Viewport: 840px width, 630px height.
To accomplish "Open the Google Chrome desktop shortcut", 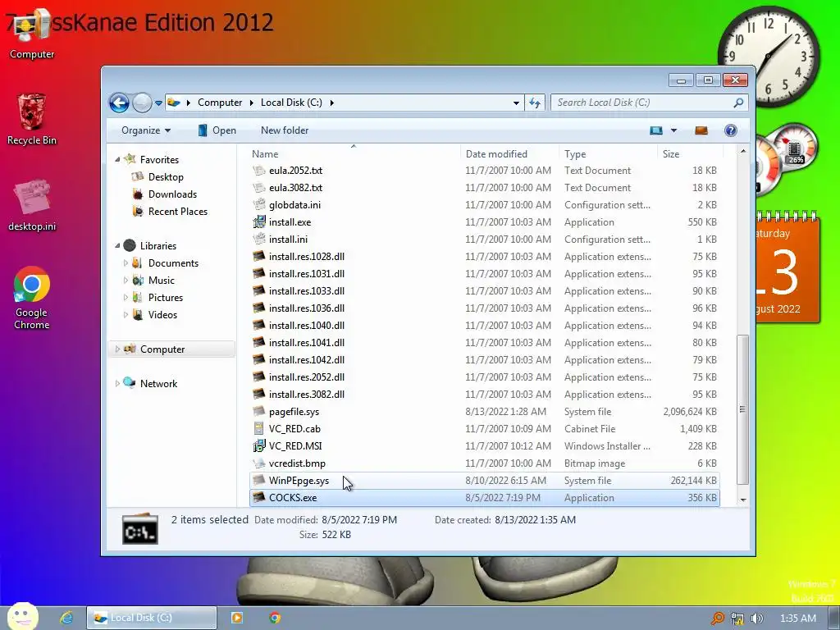I will click(x=32, y=298).
